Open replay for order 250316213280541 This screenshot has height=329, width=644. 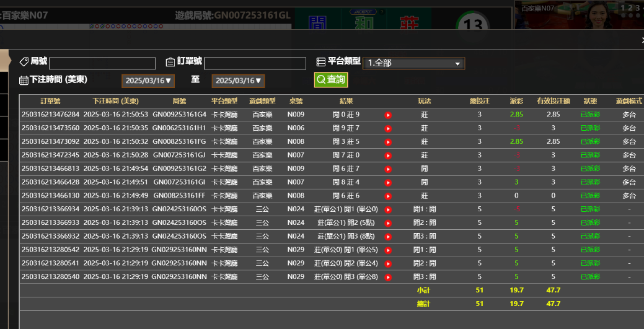[388, 263]
